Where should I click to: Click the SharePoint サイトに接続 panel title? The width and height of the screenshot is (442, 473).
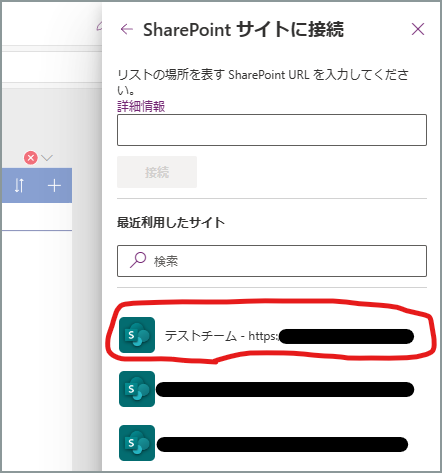coord(243,29)
